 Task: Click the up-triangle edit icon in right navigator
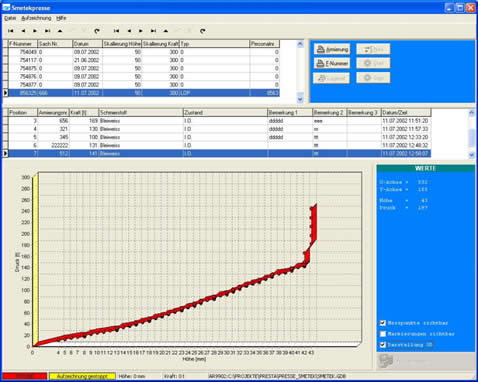click(x=166, y=31)
